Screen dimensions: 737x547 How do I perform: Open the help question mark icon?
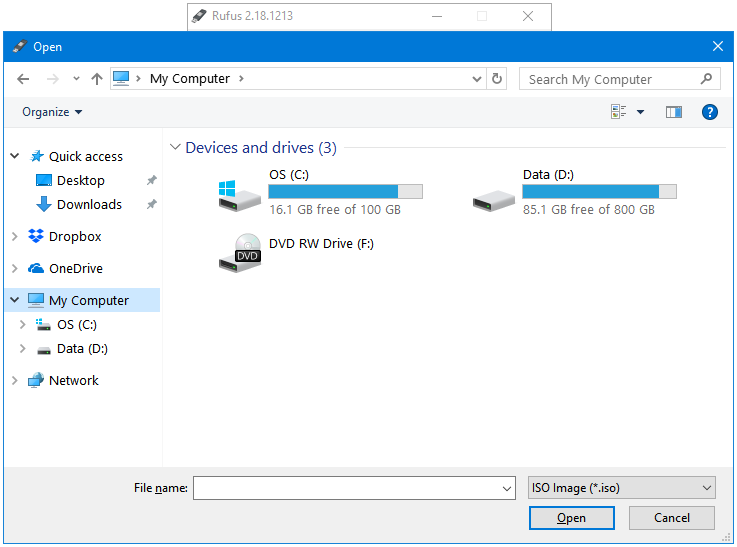pyautogui.click(x=710, y=112)
